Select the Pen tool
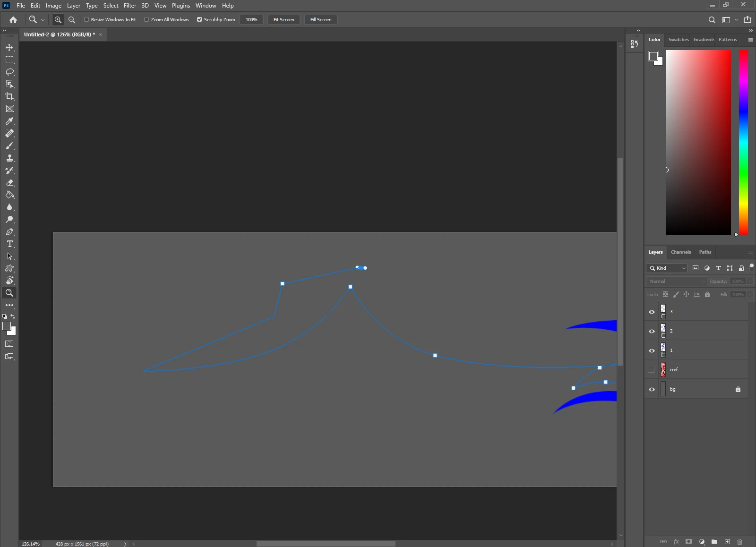Image resolution: width=756 pixels, height=547 pixels. click(x=9, y=231)
